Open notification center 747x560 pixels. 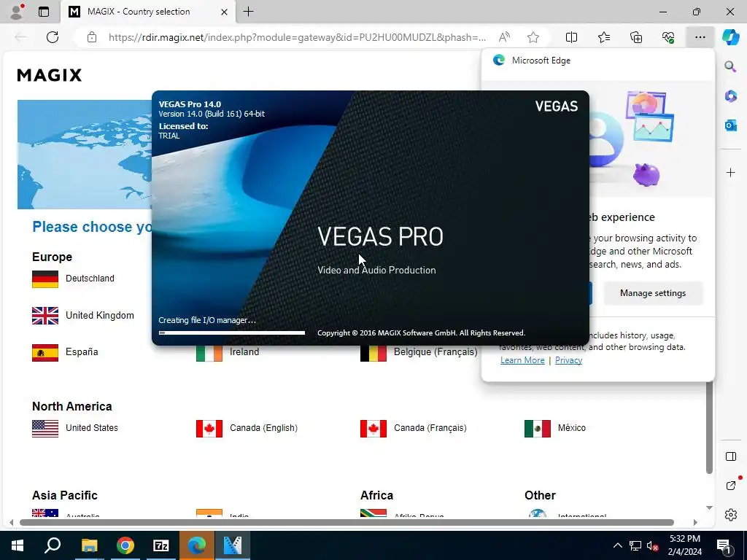coord(724,545)
